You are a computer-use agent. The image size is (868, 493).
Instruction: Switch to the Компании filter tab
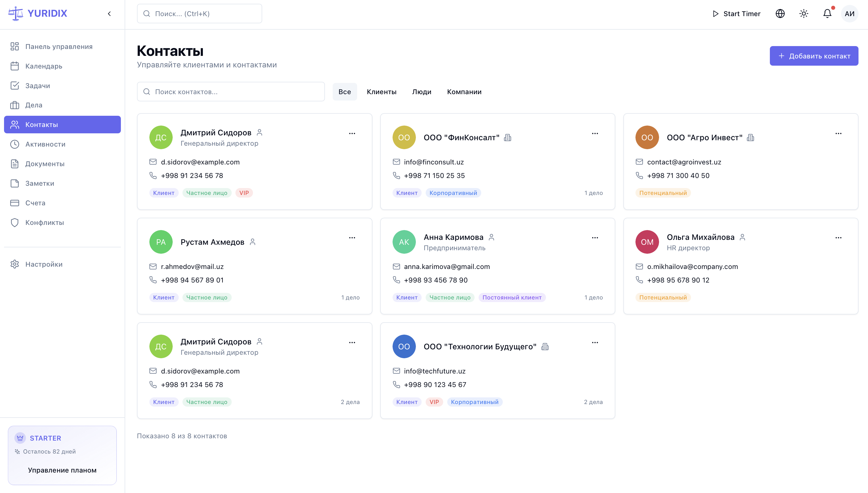coord(464,92)
